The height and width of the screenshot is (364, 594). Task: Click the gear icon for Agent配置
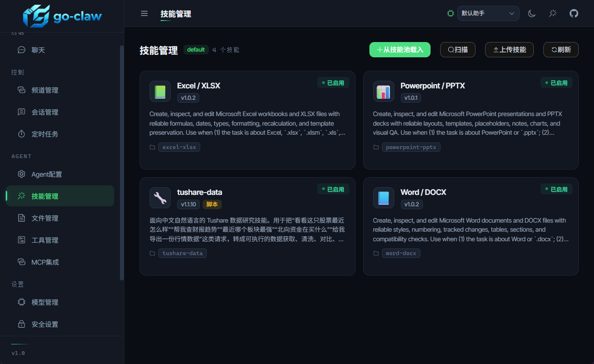click(22, 174)
